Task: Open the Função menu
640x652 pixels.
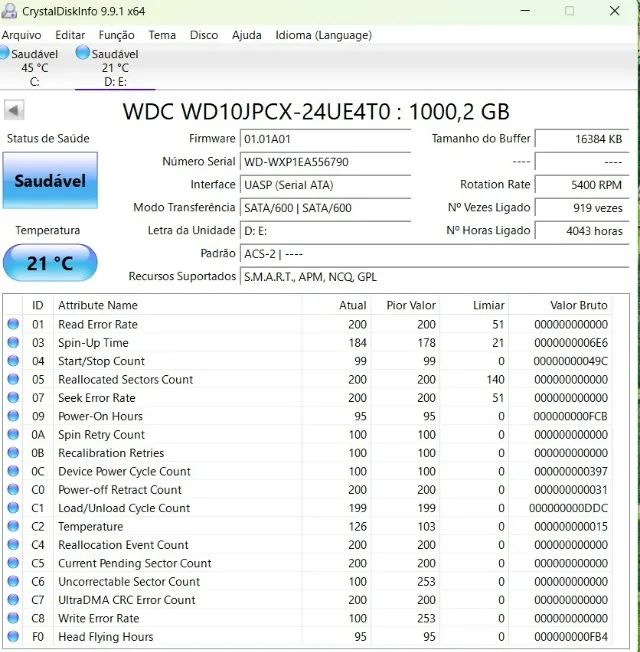Action: (116, 35)
